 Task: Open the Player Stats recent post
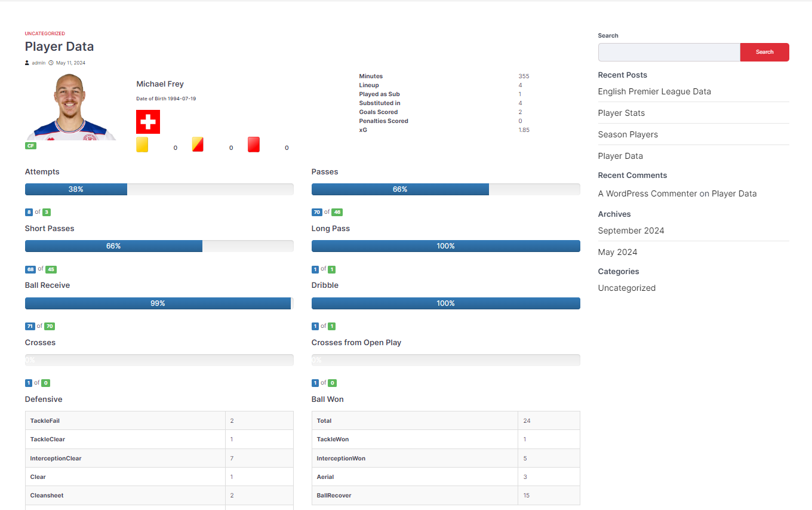621,113
